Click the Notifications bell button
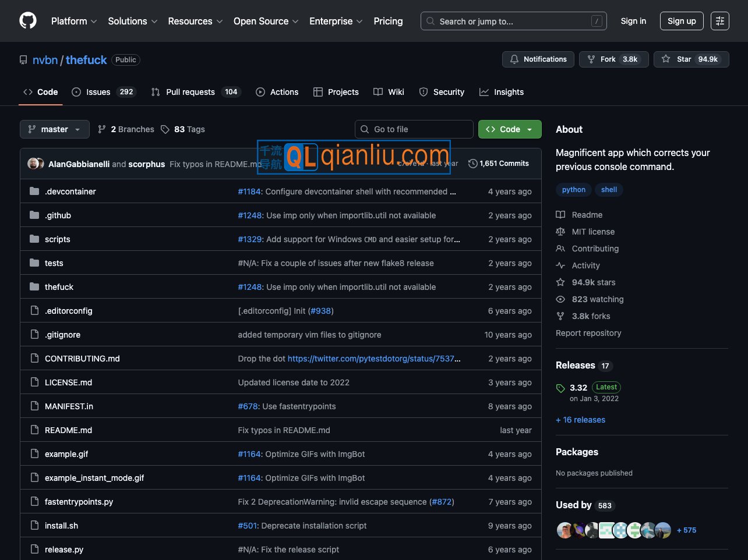This screenshot has height=560, width=748. [x=538, y=59]
